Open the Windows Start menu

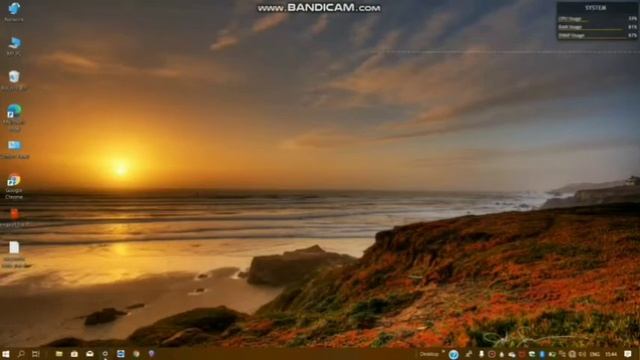(6, 354)
